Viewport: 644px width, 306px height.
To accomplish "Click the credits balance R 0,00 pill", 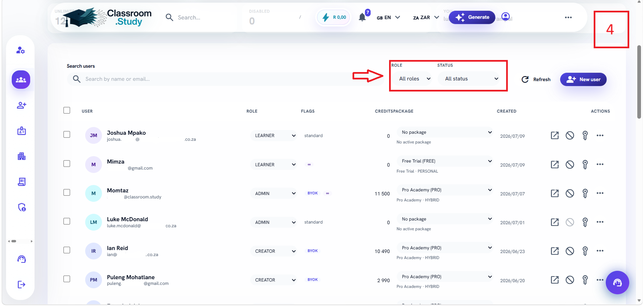I will pos(334,17).
